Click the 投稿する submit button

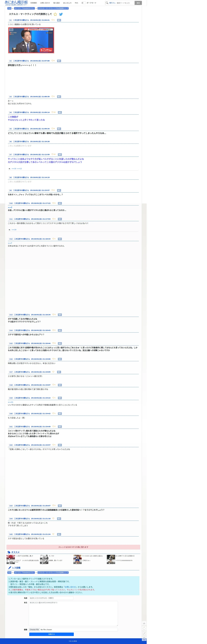tap(52, 634)
